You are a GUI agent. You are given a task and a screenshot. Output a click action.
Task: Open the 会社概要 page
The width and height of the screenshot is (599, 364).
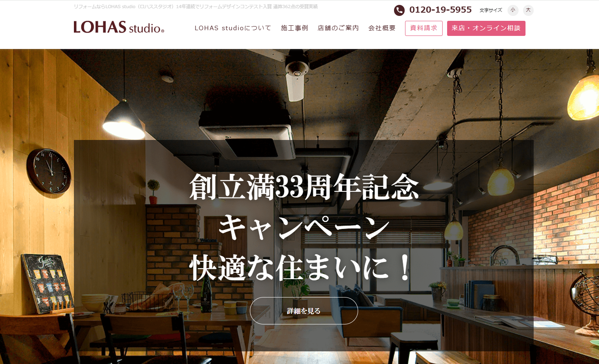coord(382,28)
